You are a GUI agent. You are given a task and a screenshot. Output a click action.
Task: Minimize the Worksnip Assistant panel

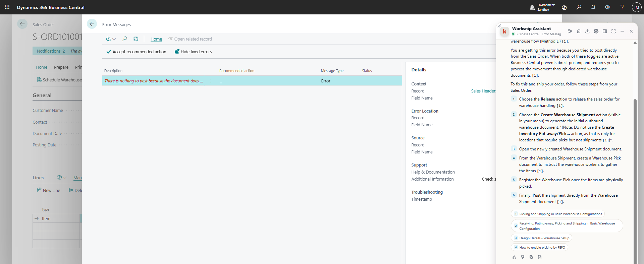(x=622, y=31)
